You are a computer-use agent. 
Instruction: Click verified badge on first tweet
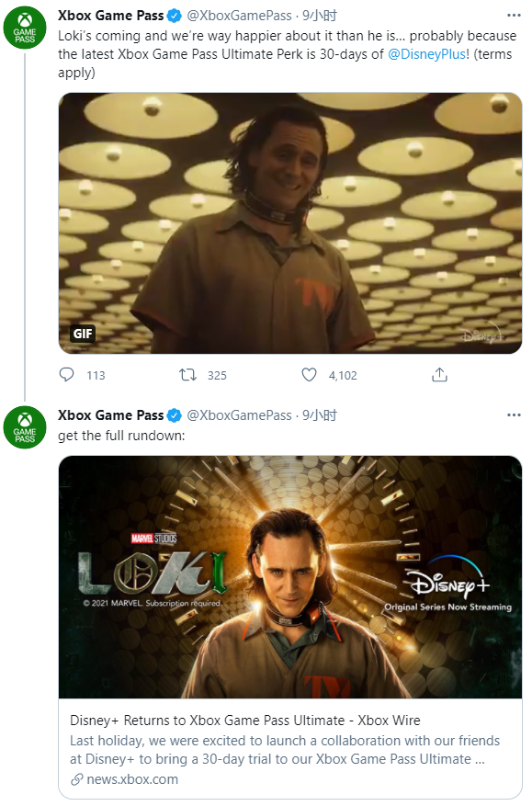coord(175,16)
